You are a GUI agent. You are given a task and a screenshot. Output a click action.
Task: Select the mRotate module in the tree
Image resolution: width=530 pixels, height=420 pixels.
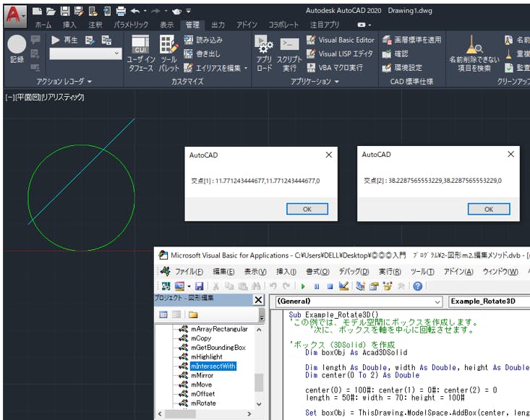click(x=203, y=403)
